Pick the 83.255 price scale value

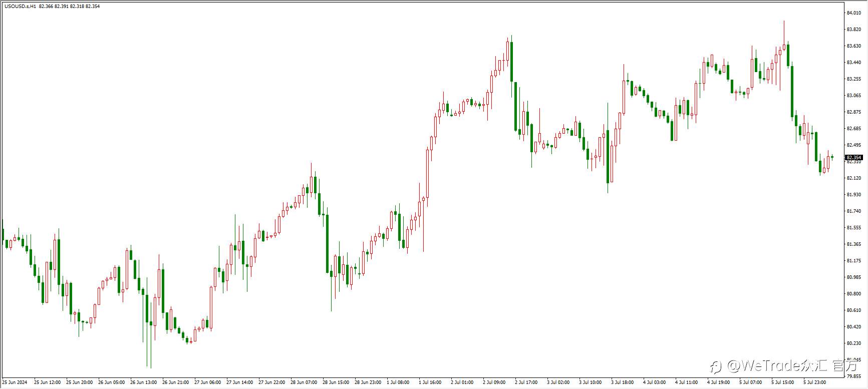(x=854, y=79)
